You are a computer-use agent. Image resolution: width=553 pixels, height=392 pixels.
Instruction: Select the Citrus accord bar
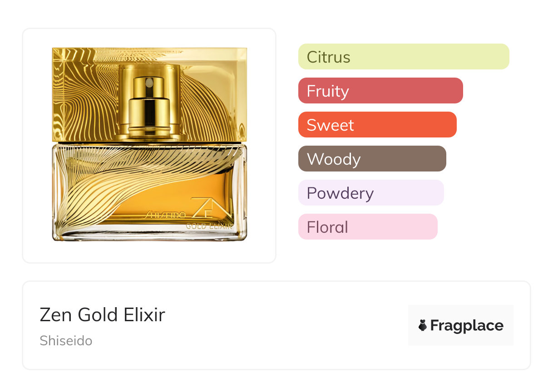coord(403,57)
